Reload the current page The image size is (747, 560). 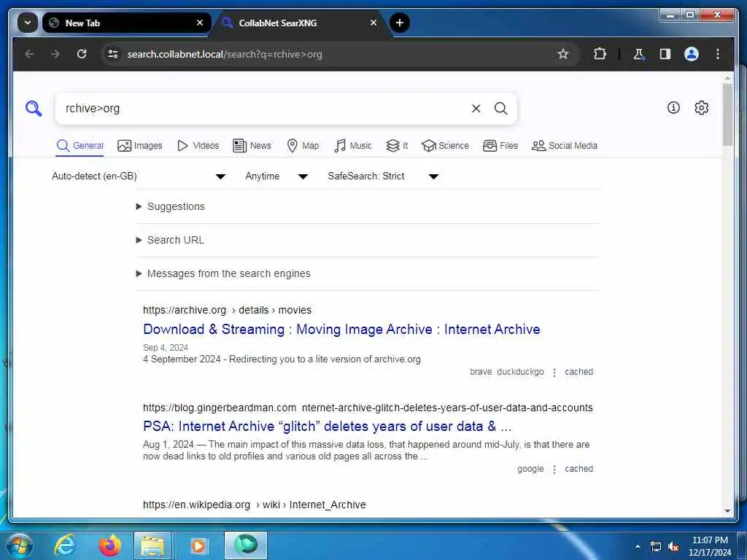82,54
